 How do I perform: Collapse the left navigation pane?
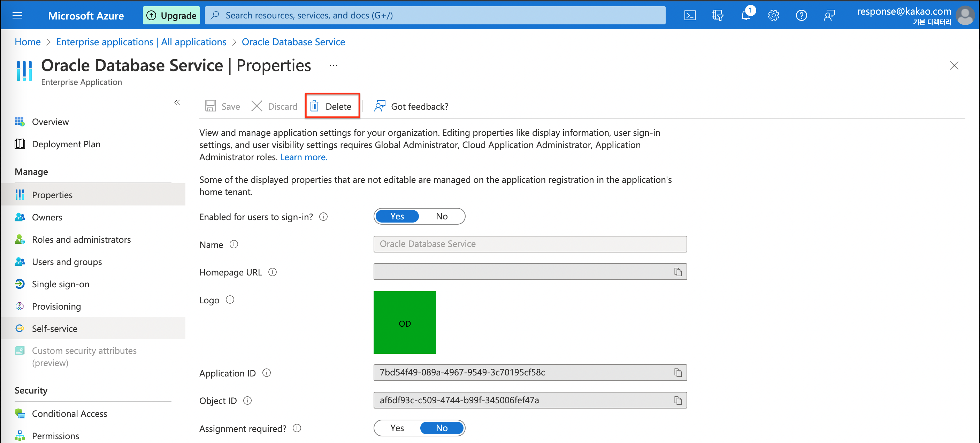tap(177, 102)
